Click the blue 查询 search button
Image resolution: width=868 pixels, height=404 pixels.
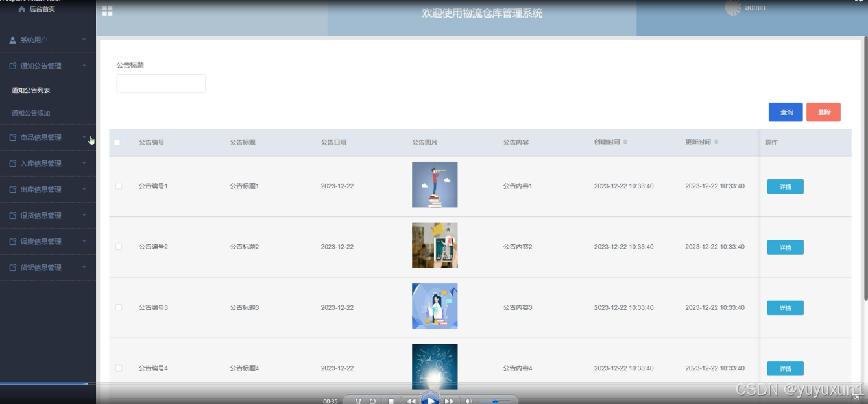(x=786, y=112)
